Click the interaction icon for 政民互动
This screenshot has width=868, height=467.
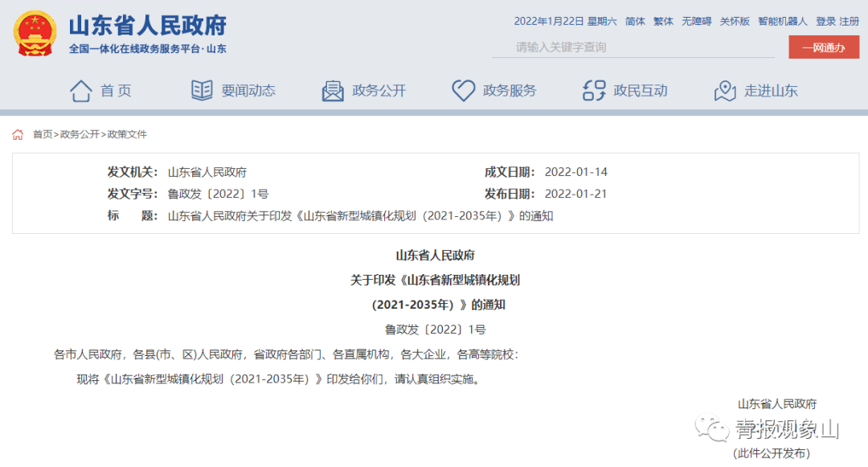(x=594, y=91)
